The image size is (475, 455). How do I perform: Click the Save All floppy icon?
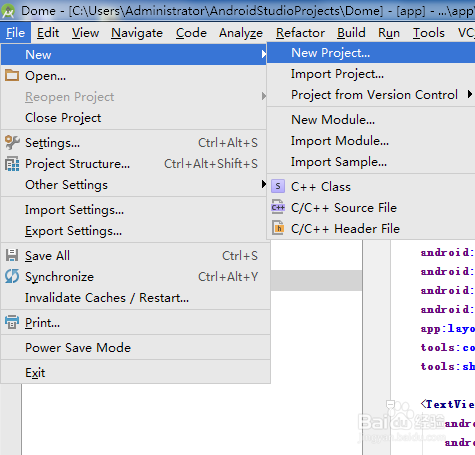coord(12,255)
